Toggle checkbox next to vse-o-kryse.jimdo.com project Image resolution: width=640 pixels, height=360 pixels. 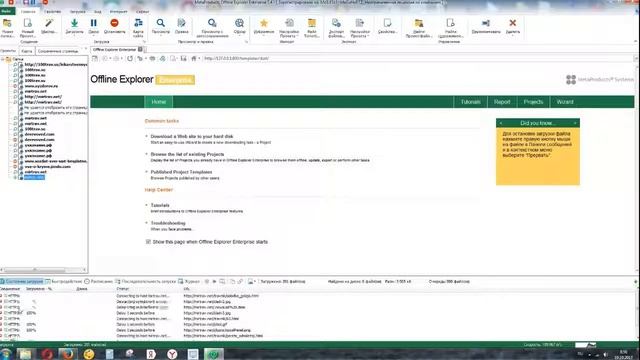(x=16, y=167)
